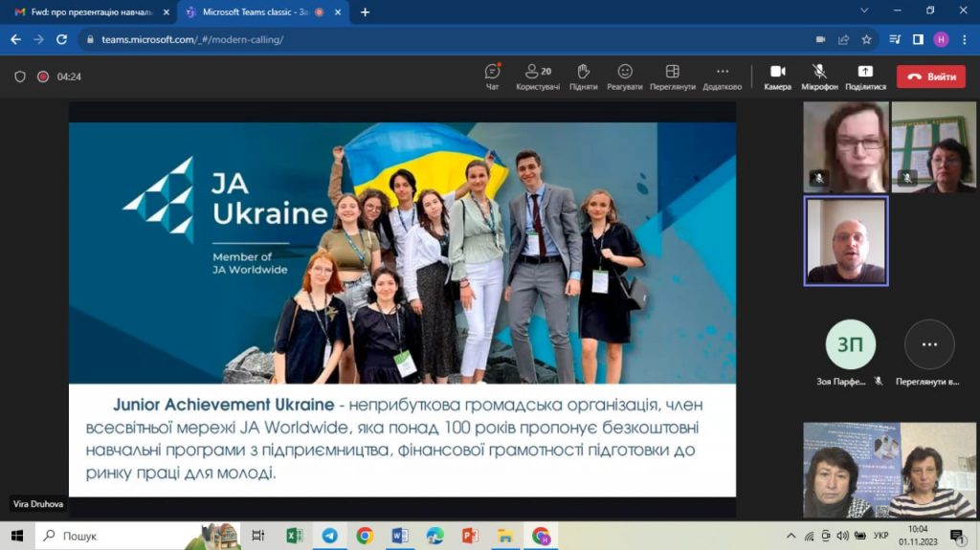Open the Додатково more actions menu
980x550 pixels.
(722, 76)
